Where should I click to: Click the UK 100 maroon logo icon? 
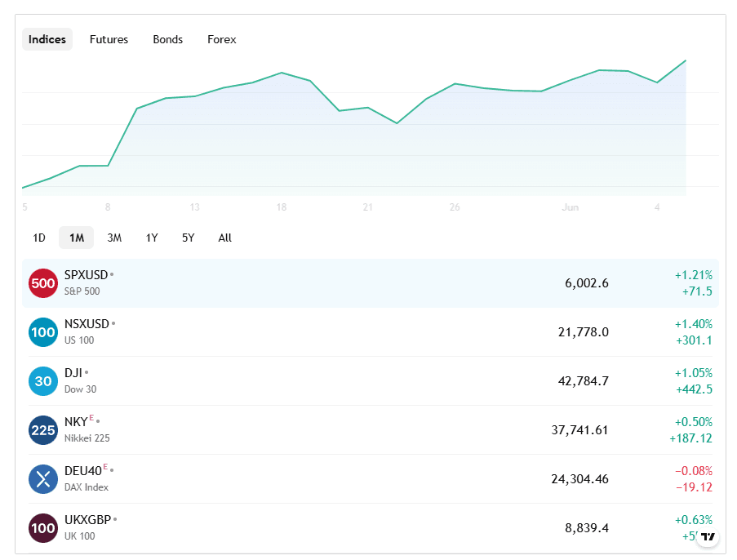coord(42,527)
